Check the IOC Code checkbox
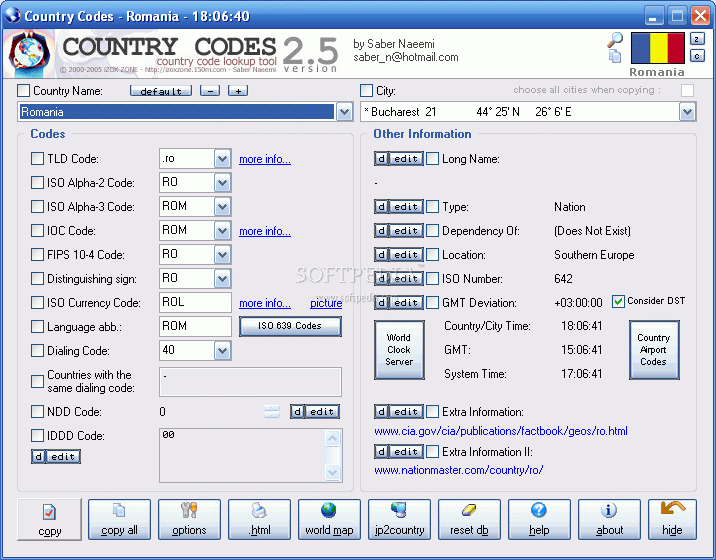Image resolution: width=716 pixels, height=560 pixels. (37, 231)
